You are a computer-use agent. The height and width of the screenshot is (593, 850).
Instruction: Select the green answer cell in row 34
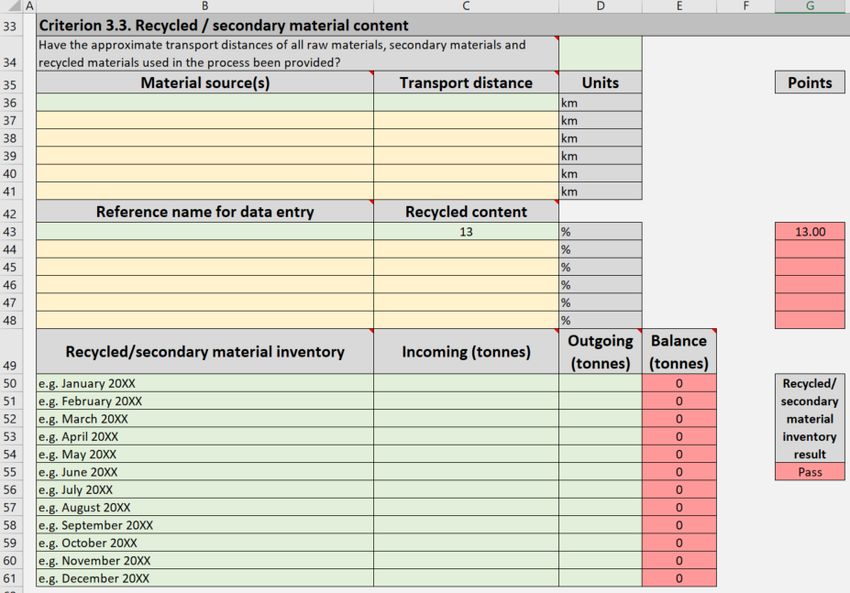(600, 54)
